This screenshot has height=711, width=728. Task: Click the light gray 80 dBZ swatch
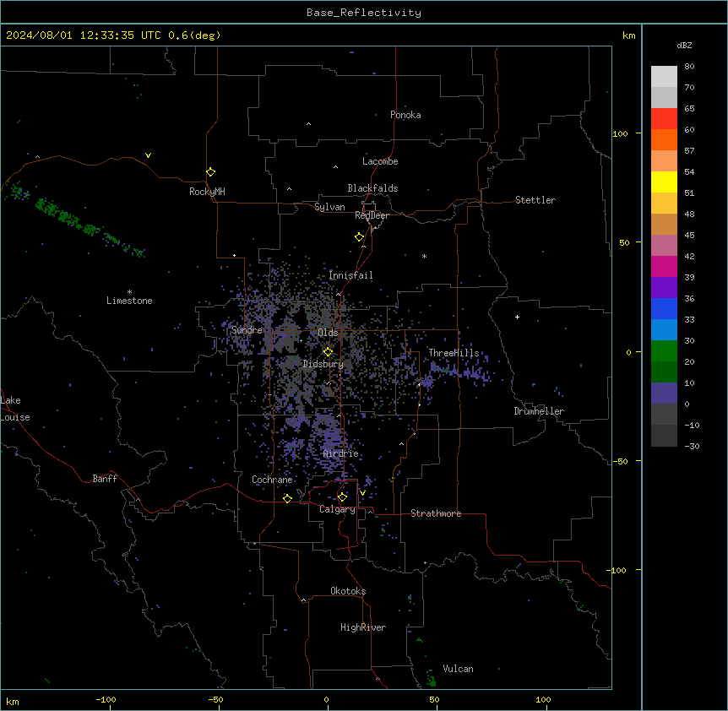click(664, 77)
